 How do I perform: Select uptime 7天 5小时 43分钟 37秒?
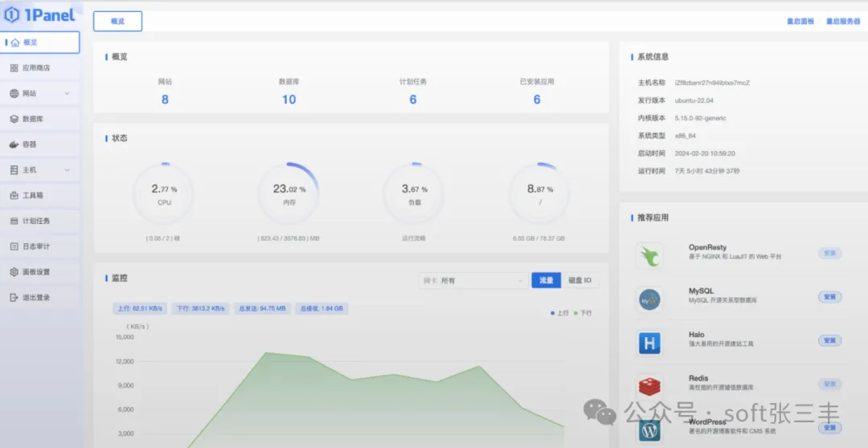coord(707,172)
